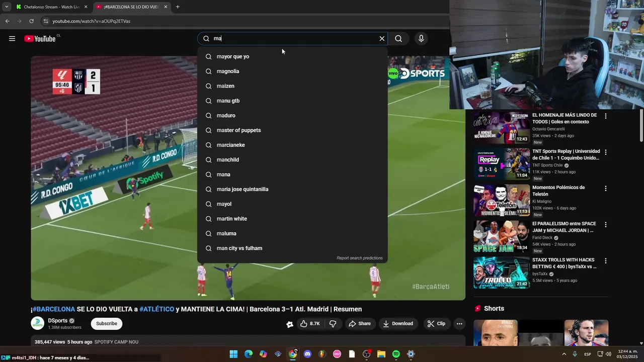
Task: Switch to the Chetalonso Stream browser tab
Action: (52, 7)
